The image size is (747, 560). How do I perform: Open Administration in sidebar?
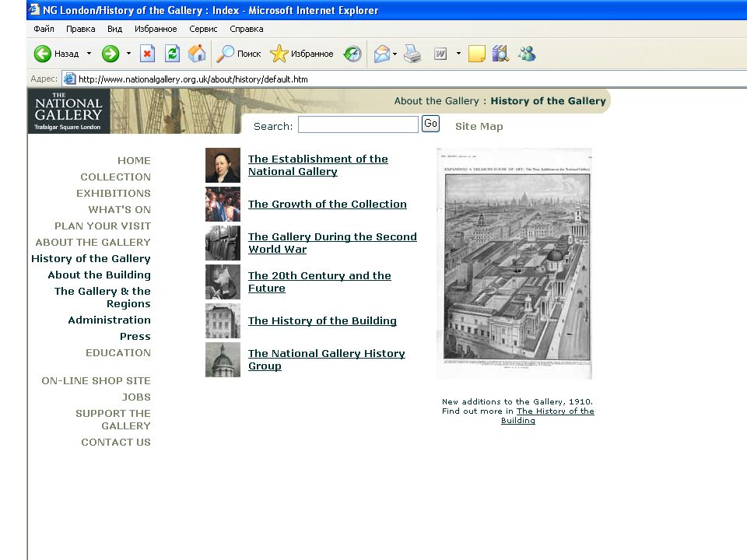(x=109, y=320)
